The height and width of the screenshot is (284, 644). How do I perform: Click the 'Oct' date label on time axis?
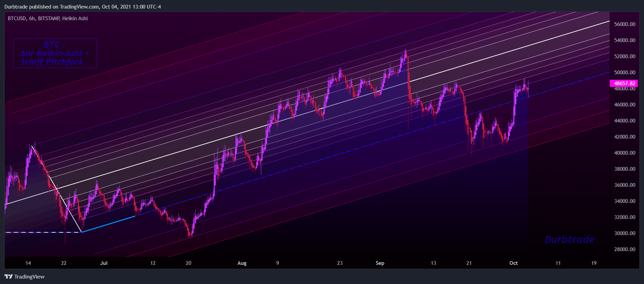pos(513,263)
